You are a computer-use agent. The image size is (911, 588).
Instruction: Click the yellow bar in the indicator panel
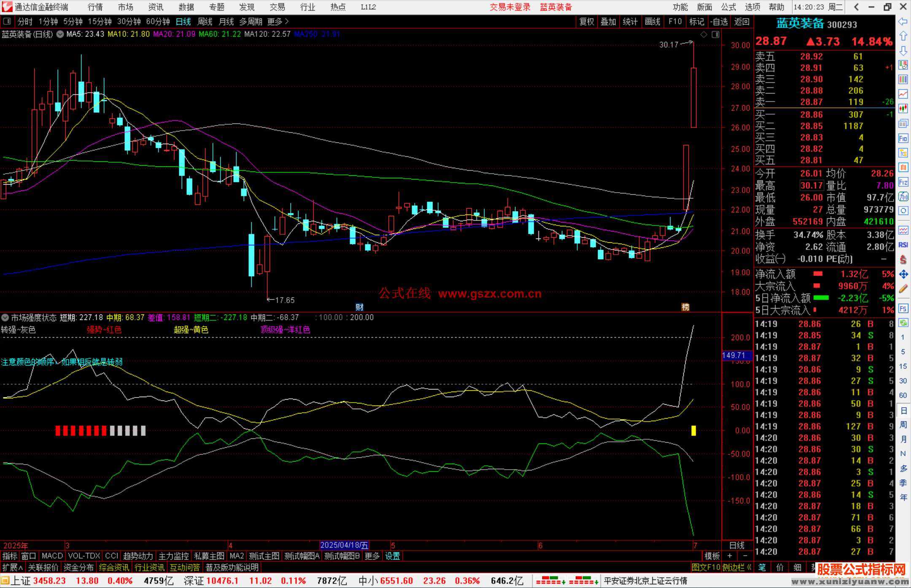[693, 430]
